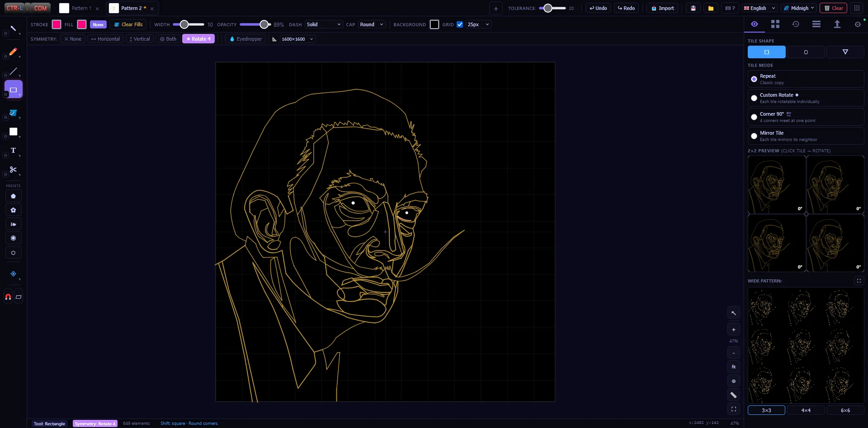This screenshot has width=868, height=428.
Task: Enter fullscreen canvas view icon
Action: [734, 409]
